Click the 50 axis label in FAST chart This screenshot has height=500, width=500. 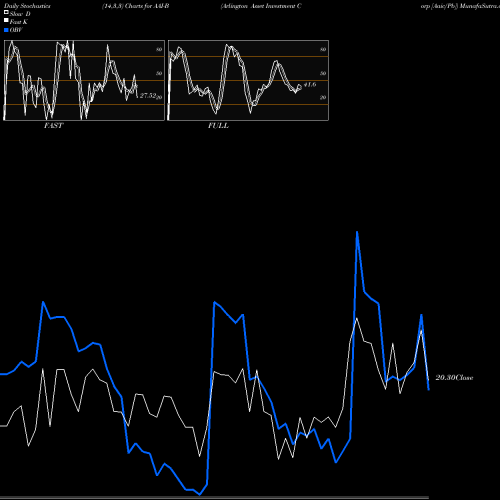(159, 73)
